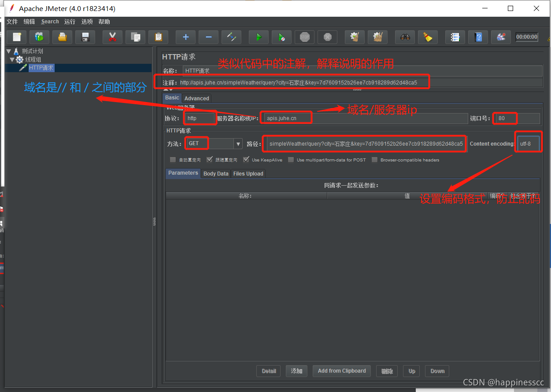Image resolution: width=551 pixels, height=392 pixels.
Task: Click the Up button
Action: click(x=412, y=371)
